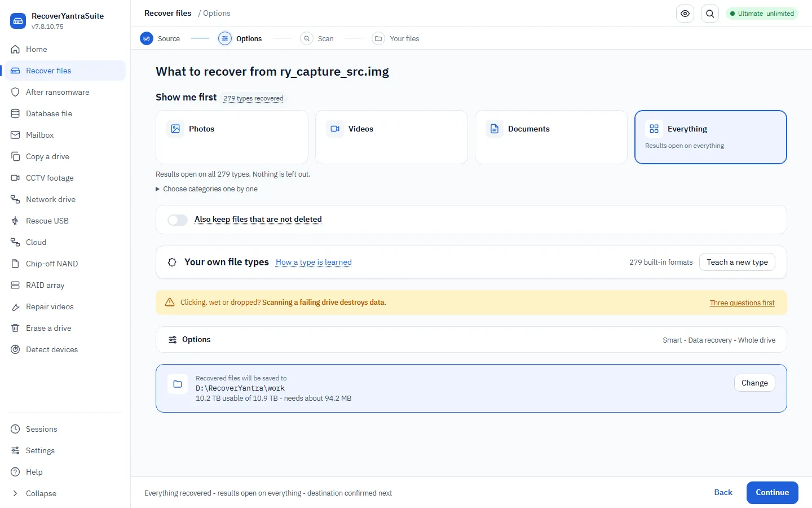Click the CCTV footage camera icon
Image resolution: width=812 pixels, height=508 pixels.
(15, 178)
